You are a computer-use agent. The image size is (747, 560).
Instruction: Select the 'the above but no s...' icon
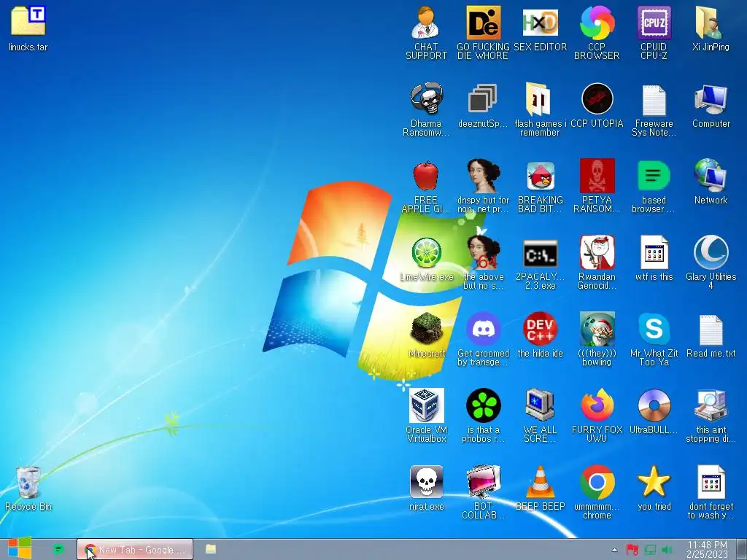(483, 262)
